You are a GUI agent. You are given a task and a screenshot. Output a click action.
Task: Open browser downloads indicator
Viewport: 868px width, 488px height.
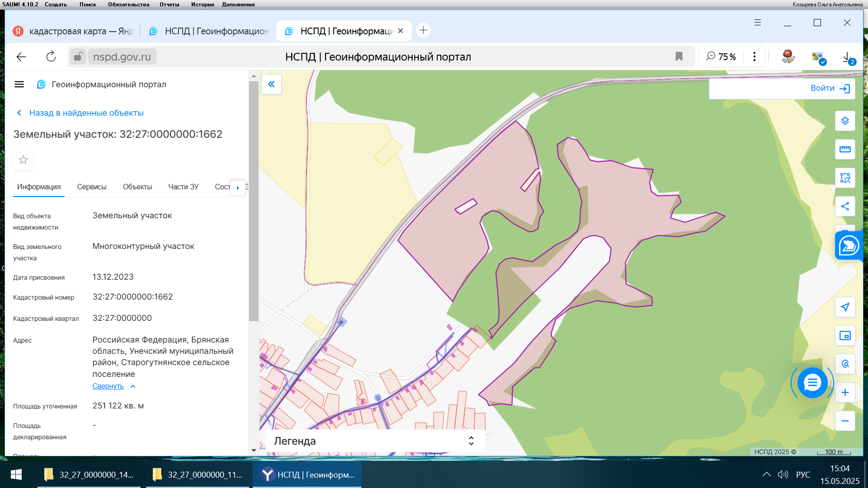848,57
